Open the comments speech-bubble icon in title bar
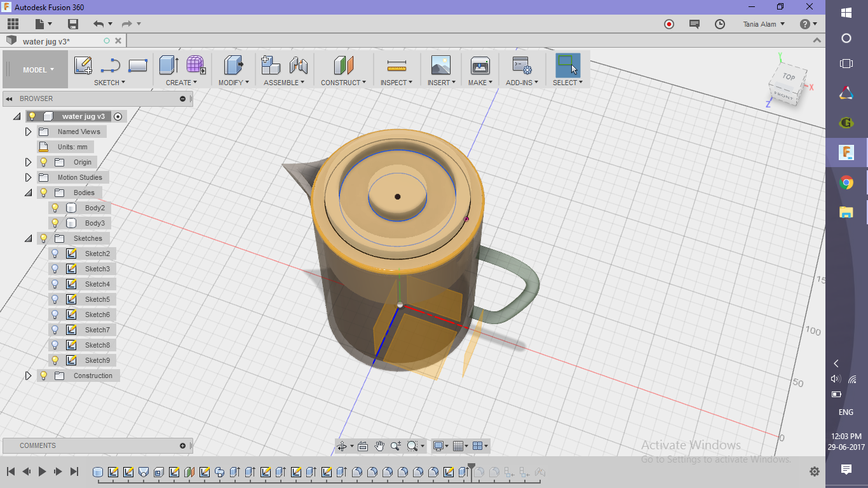This screenshot has height=488, width=868. (695, 24)
